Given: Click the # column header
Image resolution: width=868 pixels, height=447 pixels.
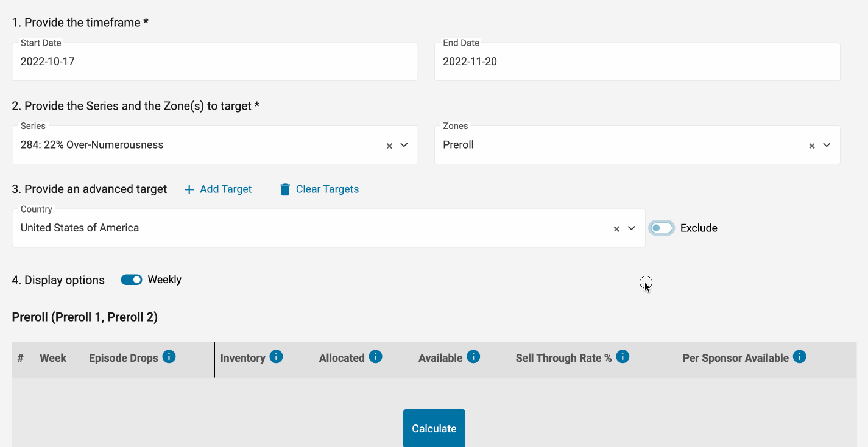Looking at the screenshot, I should [x=21, y=358].
